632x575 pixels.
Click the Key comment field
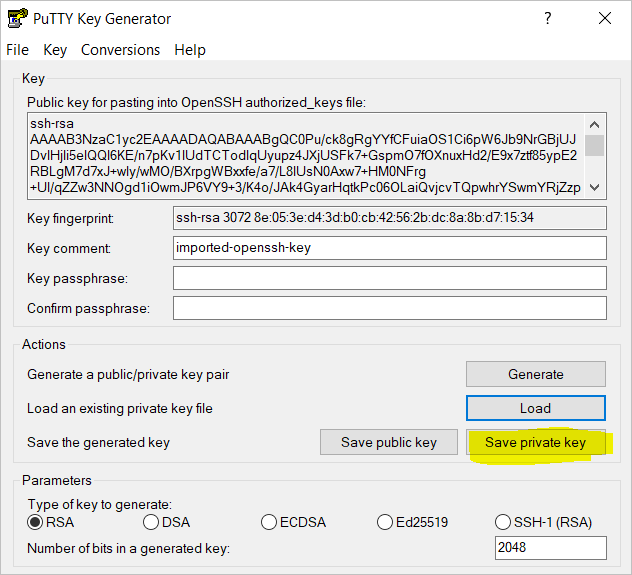click(390, 248)
